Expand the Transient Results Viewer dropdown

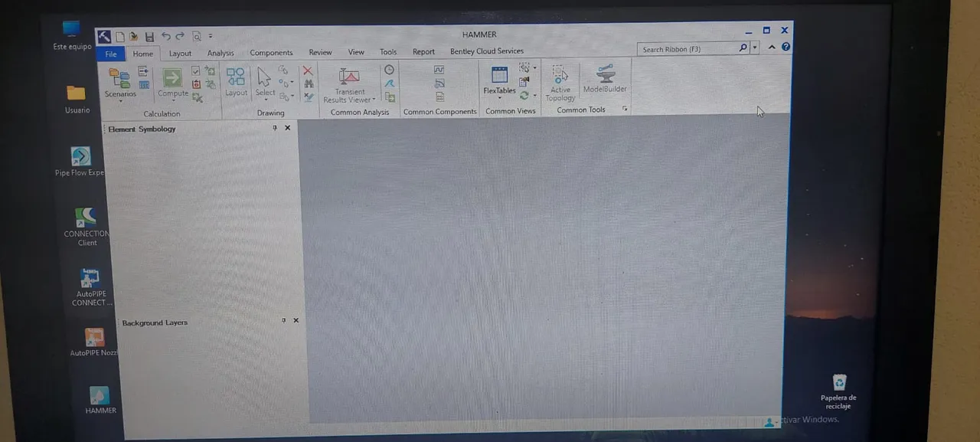[x=374, y=100]
